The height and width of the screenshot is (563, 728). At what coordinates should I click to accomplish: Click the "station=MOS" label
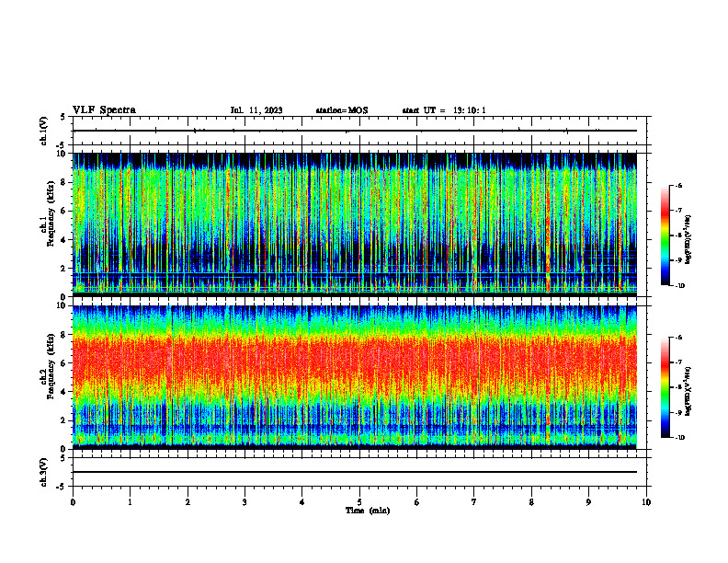click(x=342, y=110)
